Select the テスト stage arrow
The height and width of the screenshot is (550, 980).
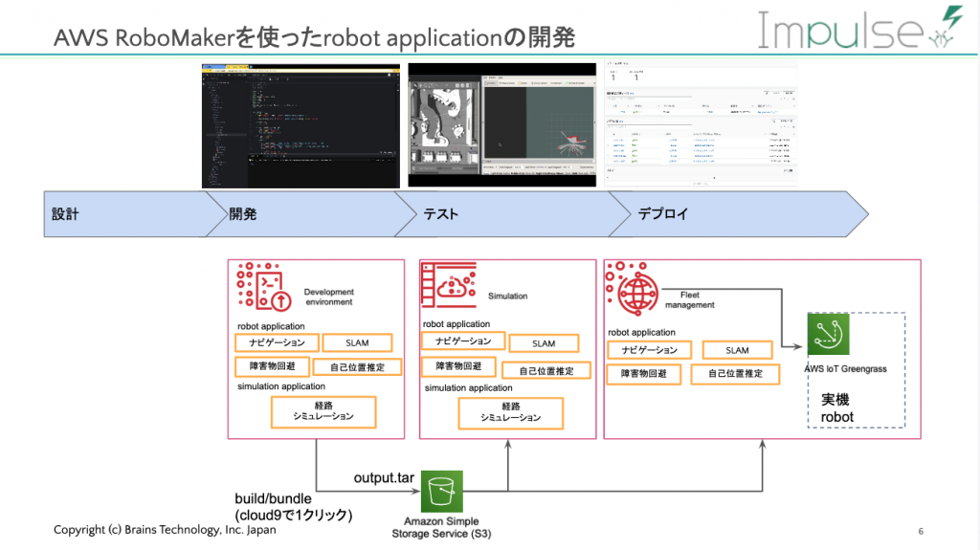(x=513, y=213)
